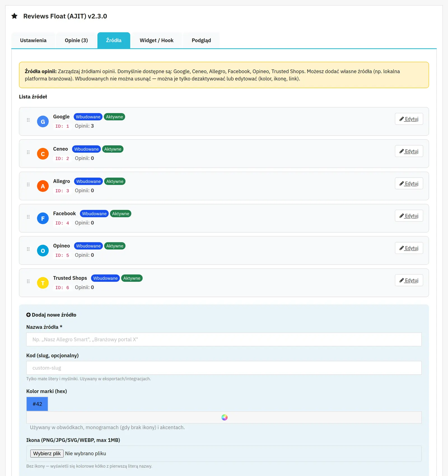
Task: Click the orange Ceneo C icon
Action: click(43, 154)
